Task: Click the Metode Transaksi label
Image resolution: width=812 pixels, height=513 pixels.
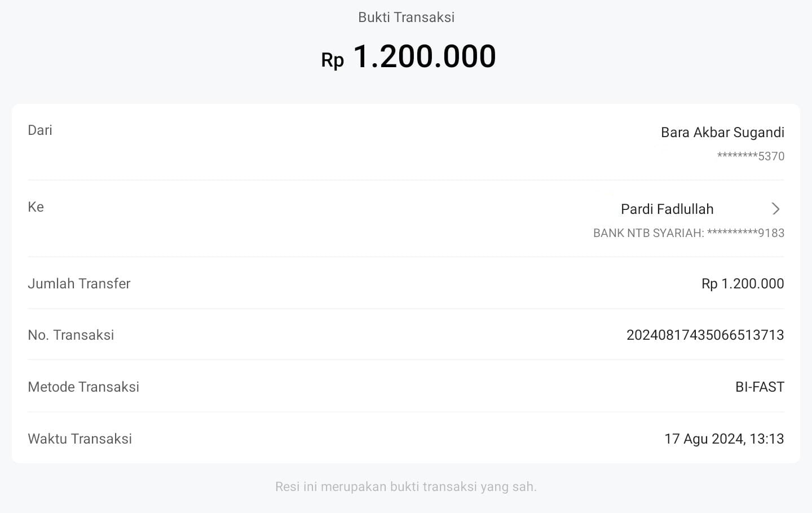Action: pos(83,387)
